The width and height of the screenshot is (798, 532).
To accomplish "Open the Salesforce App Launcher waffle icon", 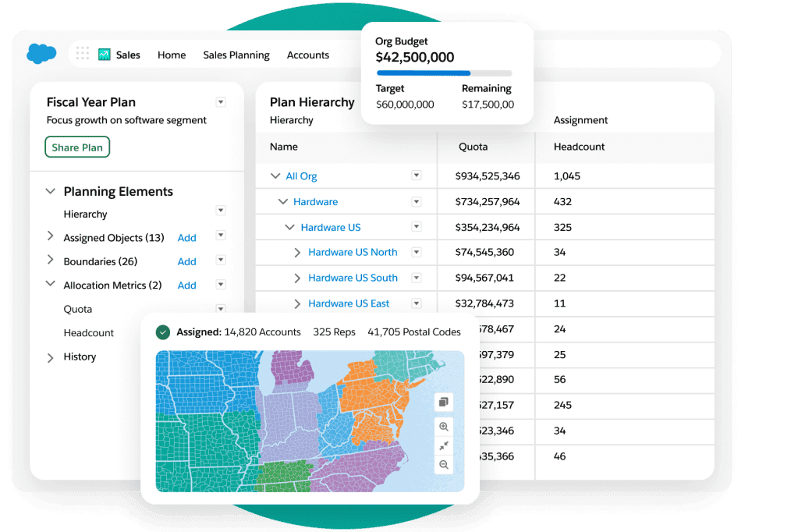I will point(83,54).
